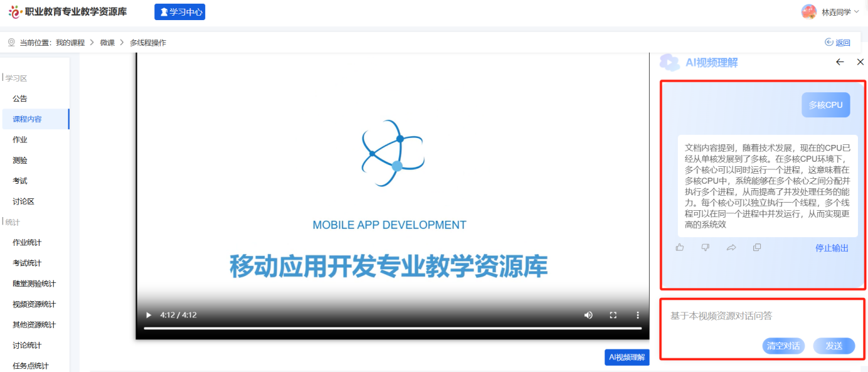This screenshot has height=372, width=868.
Task: Click the AI视频理解 robot icon in panel header
Action: click(x=670, y=62)
